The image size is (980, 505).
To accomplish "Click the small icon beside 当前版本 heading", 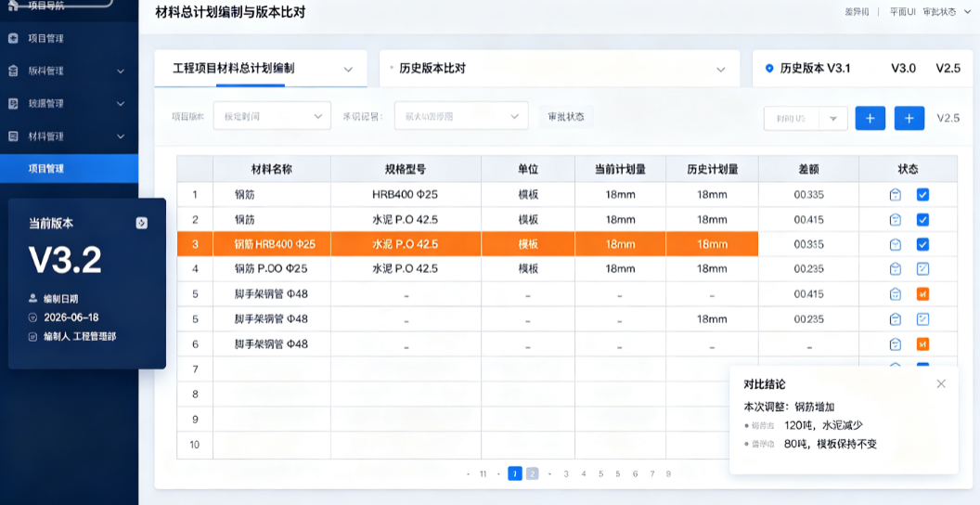I will 142,223.
